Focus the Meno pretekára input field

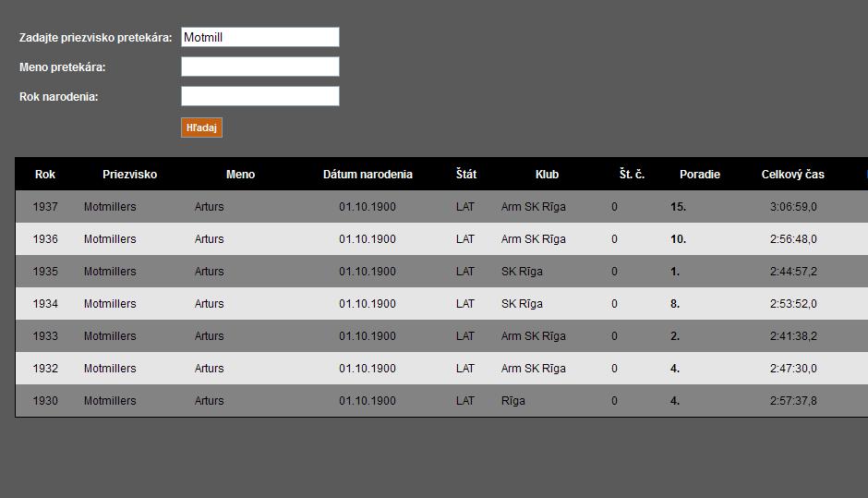[x=259, y=67]
